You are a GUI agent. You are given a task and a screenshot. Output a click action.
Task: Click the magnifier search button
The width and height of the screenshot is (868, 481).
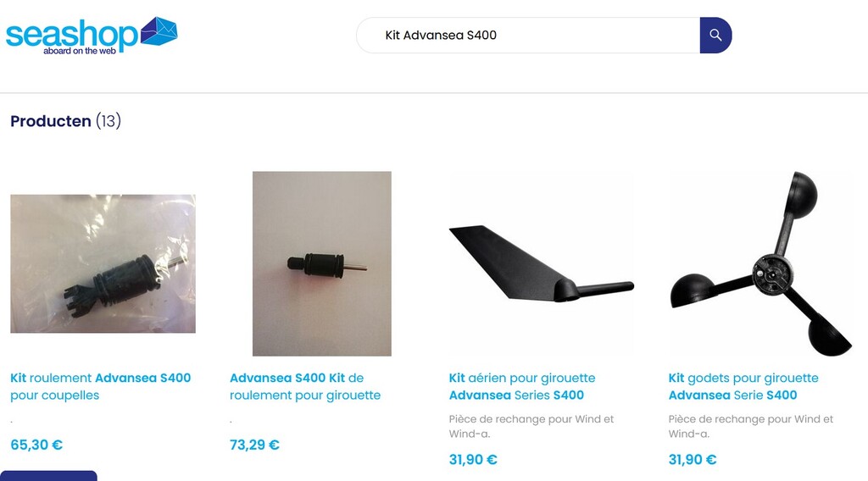click(x=715, y=36)
